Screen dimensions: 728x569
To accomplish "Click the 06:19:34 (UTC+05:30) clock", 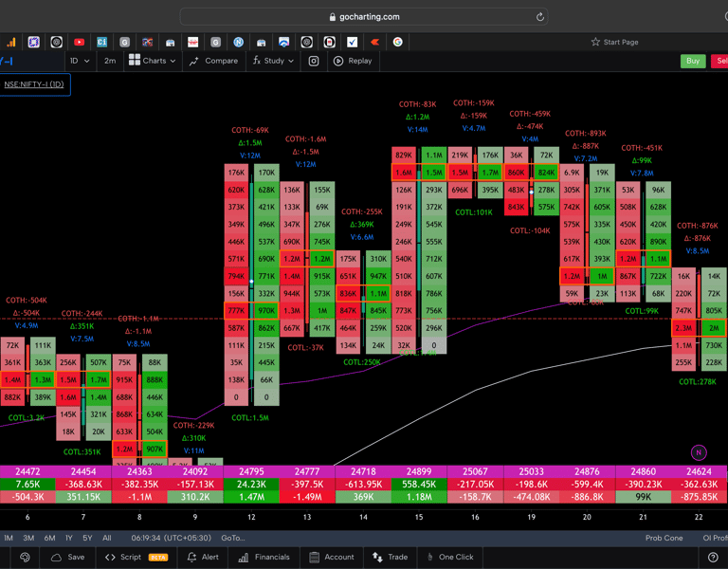I will pyautogui.click(x=171, y=538).
